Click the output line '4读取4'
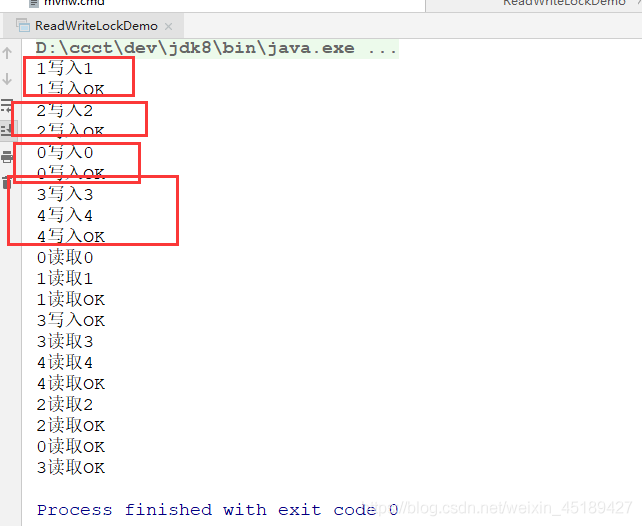This screenshot has width=642, height=526. [65, 362]
